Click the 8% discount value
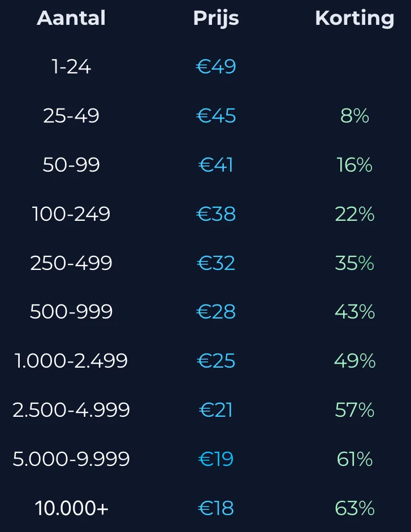 tap(354, 116)
